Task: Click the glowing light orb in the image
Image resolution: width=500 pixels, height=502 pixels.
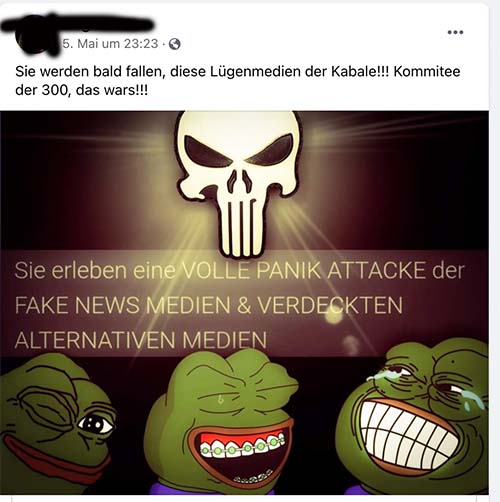Action: point(333,316)
